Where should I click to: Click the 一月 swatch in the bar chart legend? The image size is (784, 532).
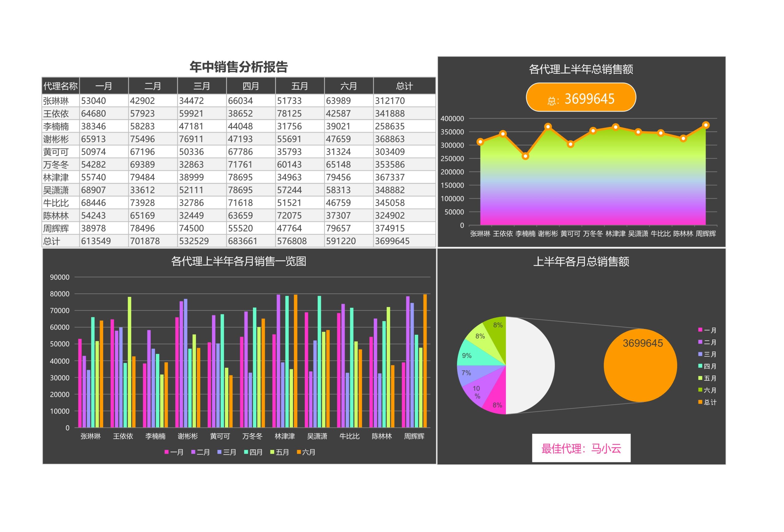pyautogui.click(x=166, y=452)
